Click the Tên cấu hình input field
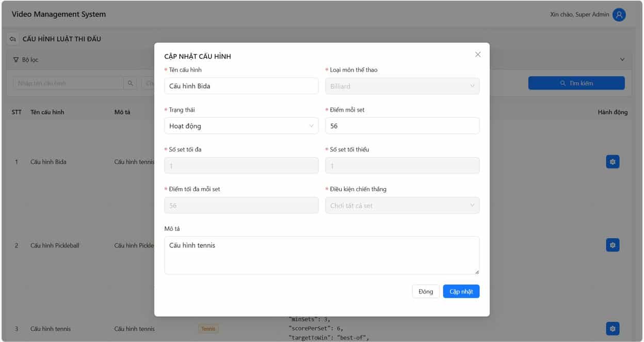The image size is (644, 342). coord(241,86)
